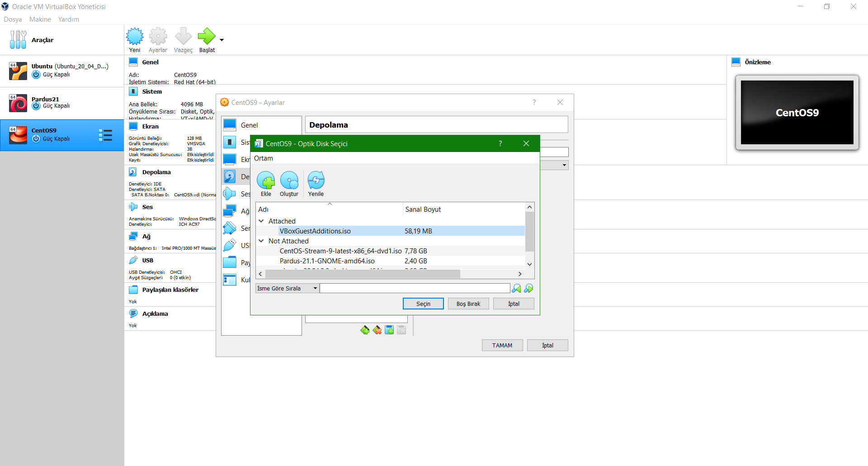Open the Sistem section in details pane

[x=152, y=91]
